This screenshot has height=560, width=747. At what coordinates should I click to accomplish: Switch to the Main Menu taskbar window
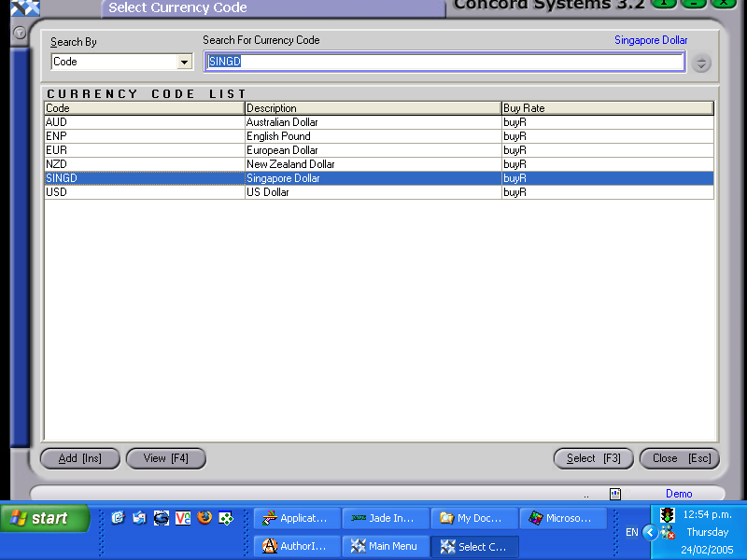pos(386,546)
